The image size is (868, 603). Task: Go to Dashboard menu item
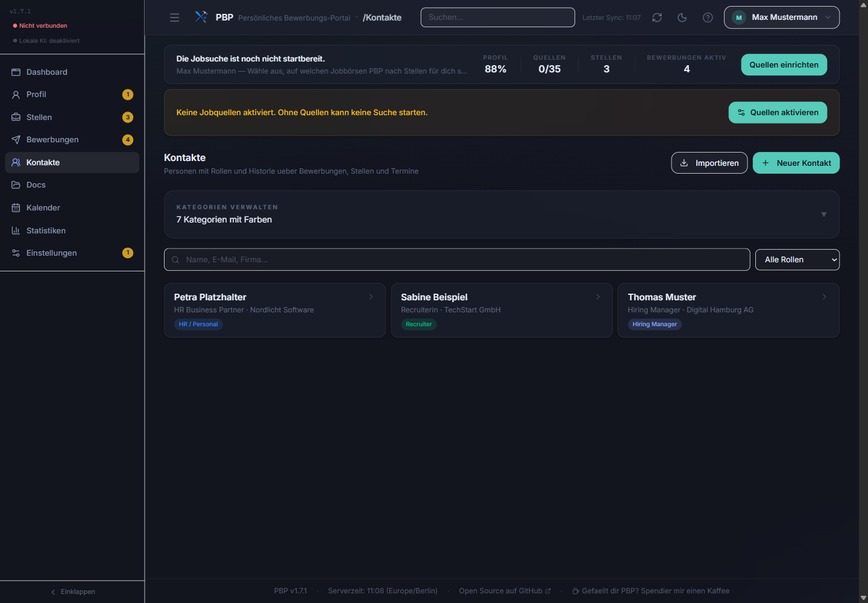click(x=72, y=72)
